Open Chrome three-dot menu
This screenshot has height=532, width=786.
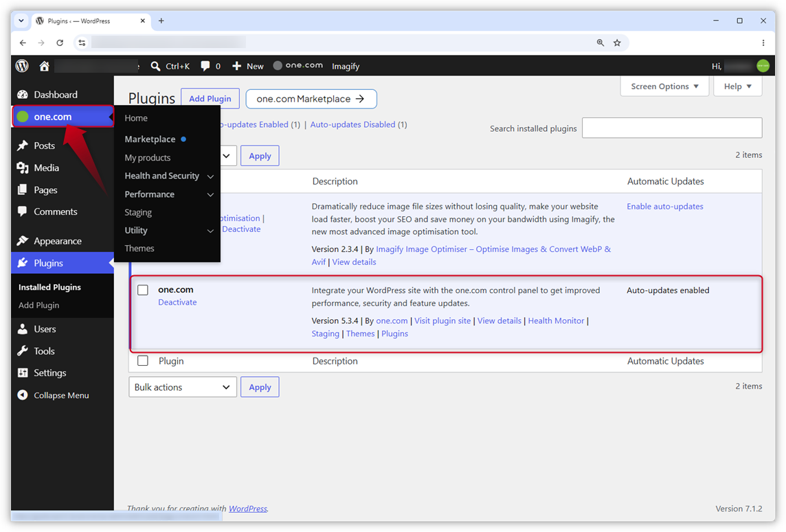[763, 43]
